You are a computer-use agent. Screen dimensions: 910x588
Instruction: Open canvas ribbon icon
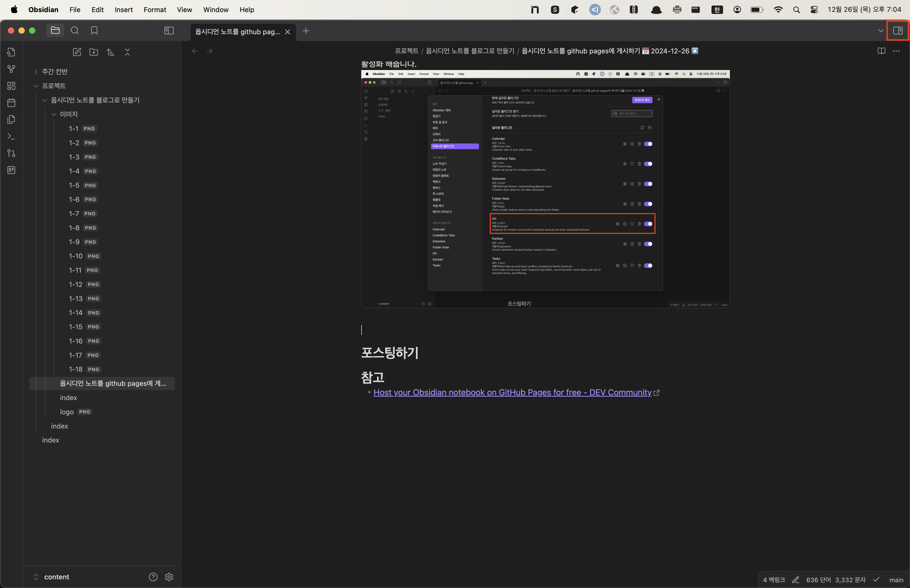tap(12, 86)
